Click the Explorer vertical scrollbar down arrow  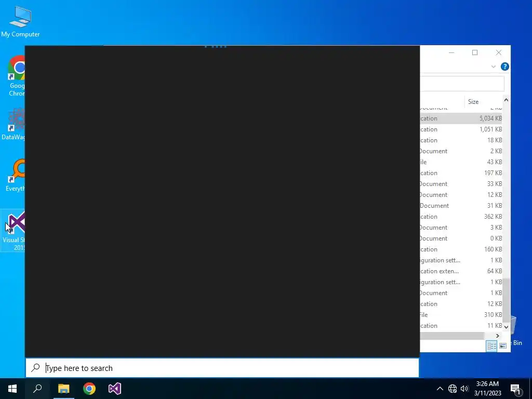tap(506, 327)
